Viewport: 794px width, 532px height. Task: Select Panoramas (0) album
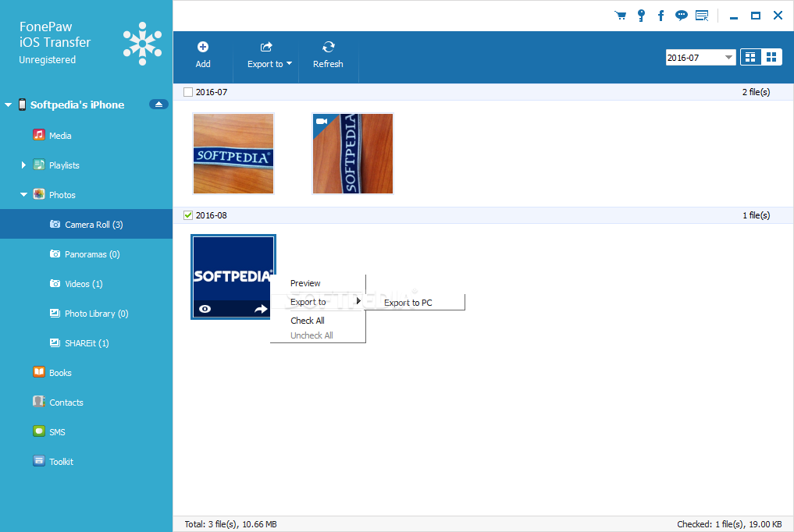86,254
